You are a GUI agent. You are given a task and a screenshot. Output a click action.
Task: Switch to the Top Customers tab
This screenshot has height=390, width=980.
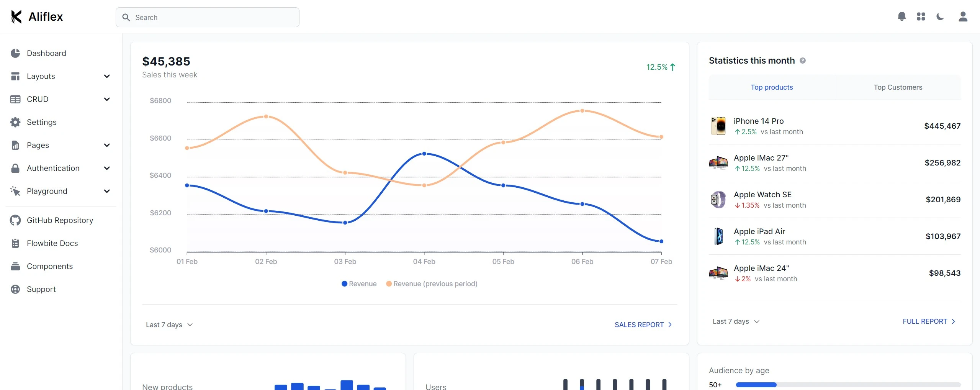pos(898,87)
